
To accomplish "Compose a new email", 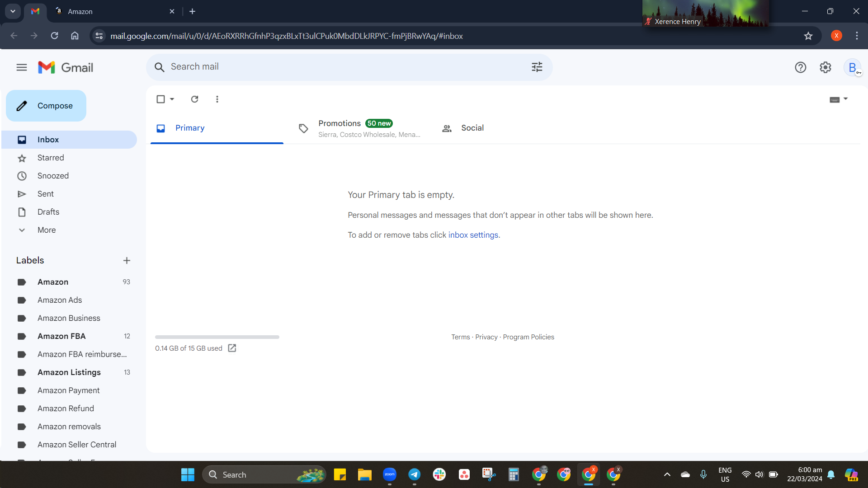I will (46, 106).
